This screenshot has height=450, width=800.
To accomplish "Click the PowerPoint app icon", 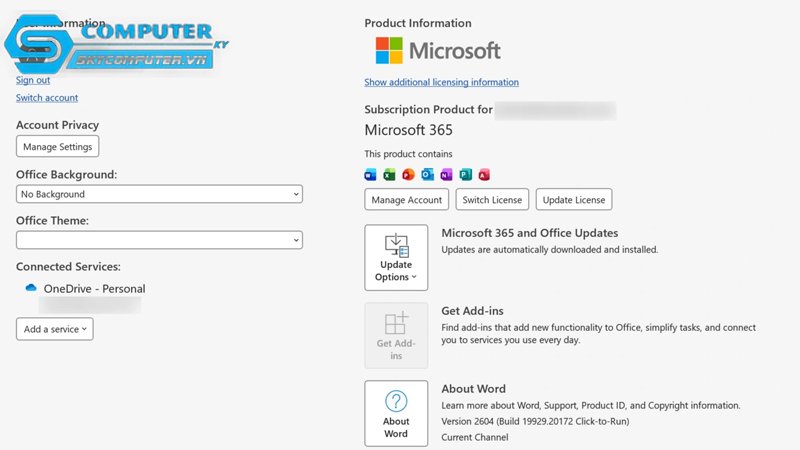I will pos(408,174).
